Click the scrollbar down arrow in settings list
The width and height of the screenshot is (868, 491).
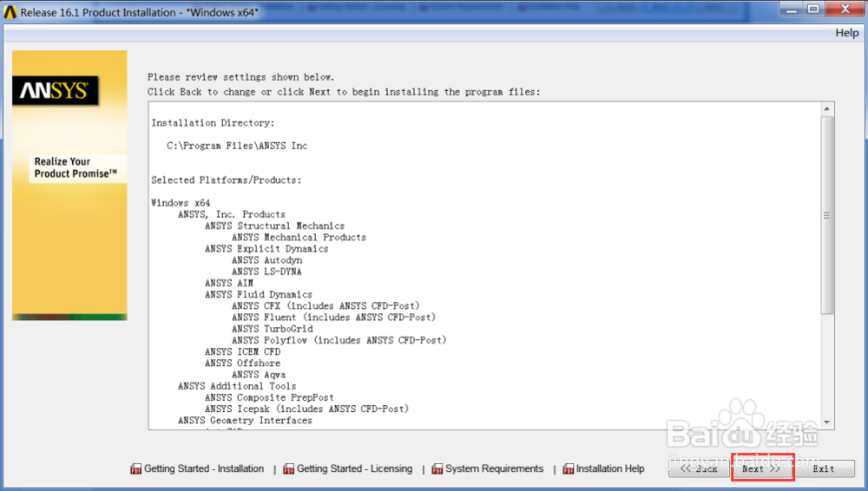click(827, 422)
